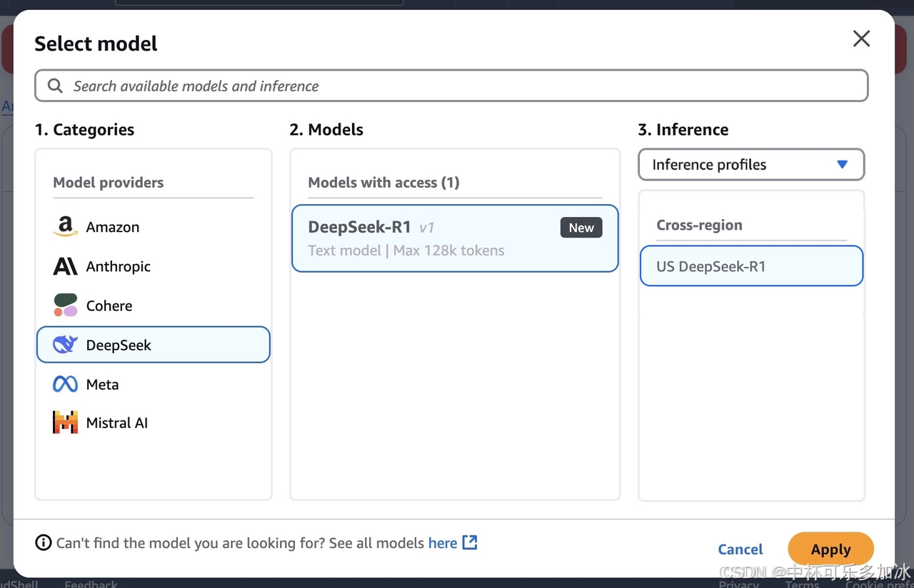
Task: Open the Inference profiles dropdown
Action: [751, 164]
